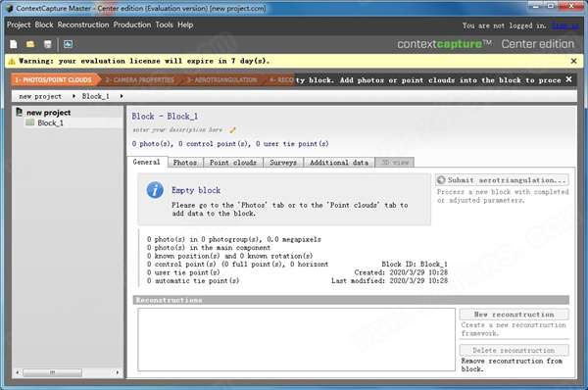Open a project with the folder icon
This screenshot has height=390, width=588.
tap(30, 44)
